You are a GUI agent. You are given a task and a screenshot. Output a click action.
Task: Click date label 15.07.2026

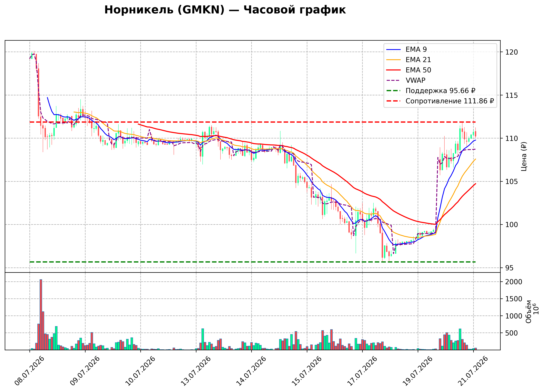307,371
